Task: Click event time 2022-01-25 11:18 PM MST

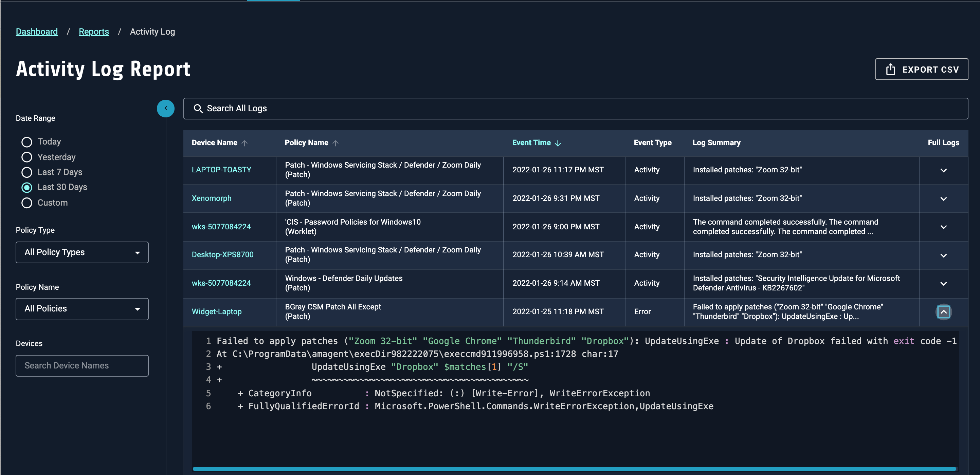Action: click(x=558, y=311)
